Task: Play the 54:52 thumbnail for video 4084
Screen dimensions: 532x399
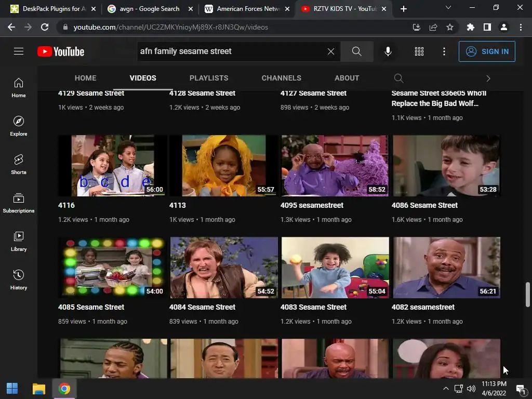Action: tap(223, 268)
